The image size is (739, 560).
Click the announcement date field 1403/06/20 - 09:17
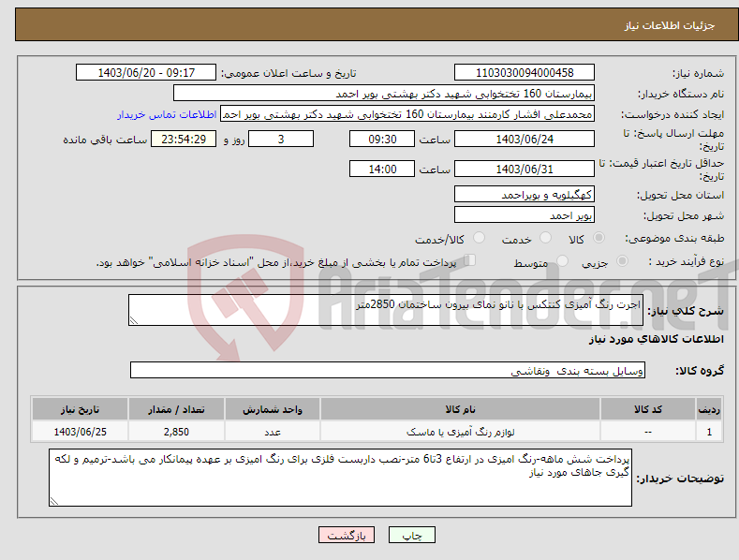[146, 73]
